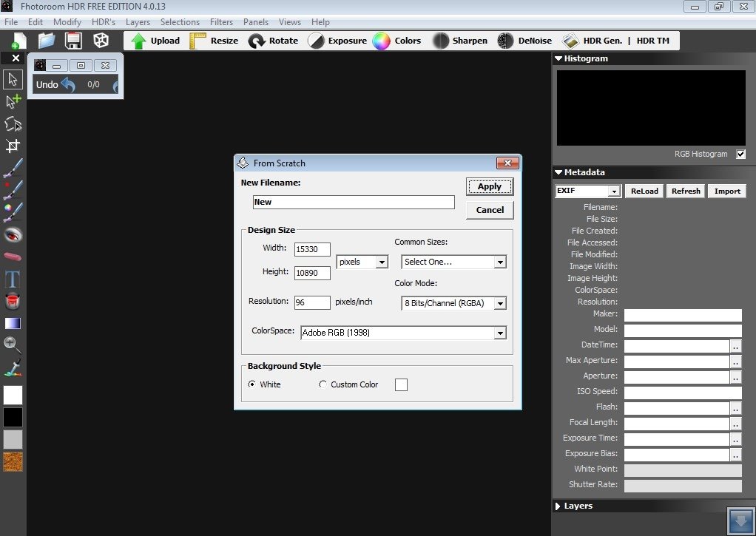This screenshot has width=756, height=536.
Task: Select the White background radio button
Action: tap(252, 384)
